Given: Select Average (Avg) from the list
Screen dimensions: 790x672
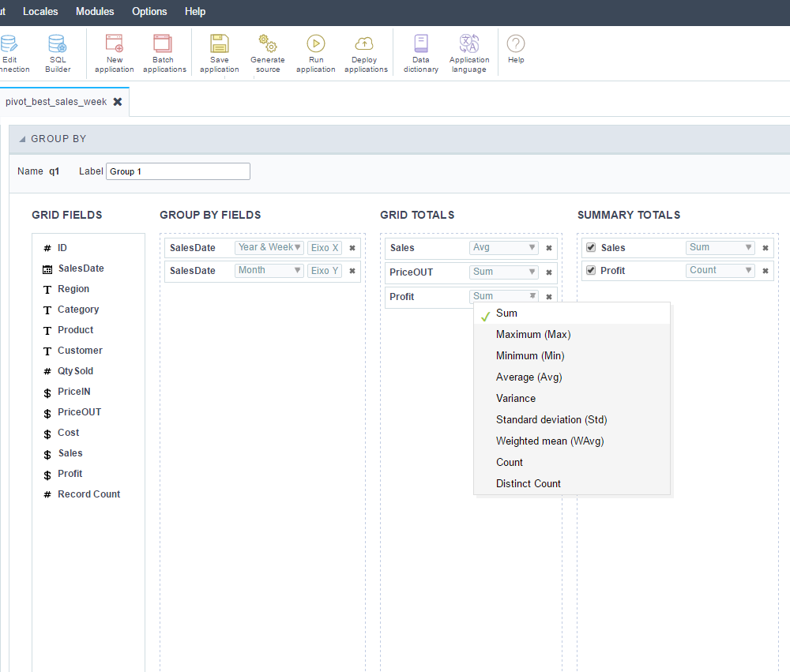Looking at the screenshot, I should [x=529, y=377].
